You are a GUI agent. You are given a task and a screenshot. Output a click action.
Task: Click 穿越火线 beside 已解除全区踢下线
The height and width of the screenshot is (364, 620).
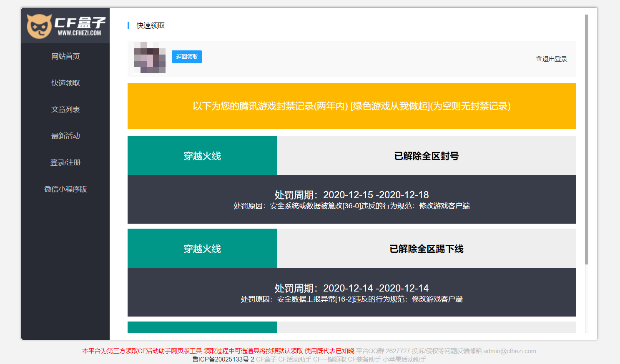coord(202,249)
